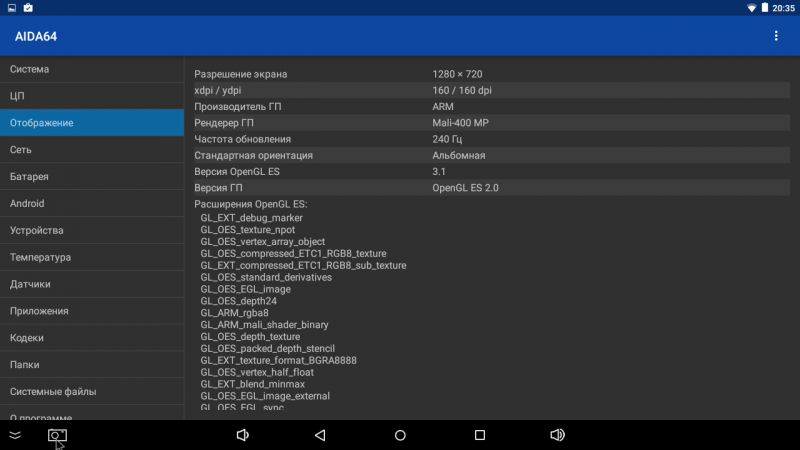Tap the circular Home button
The width and height of the screenshot is (800, 450).
(400, 435)
